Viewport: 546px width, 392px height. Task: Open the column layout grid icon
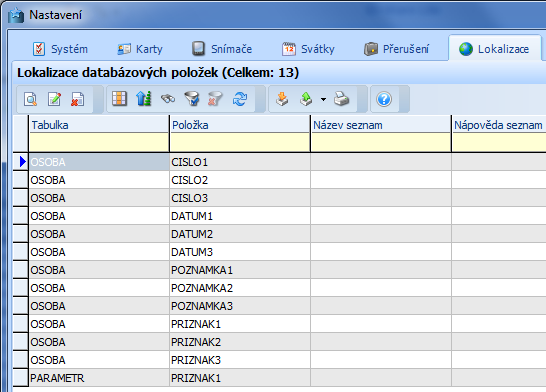tap(119, 99)
